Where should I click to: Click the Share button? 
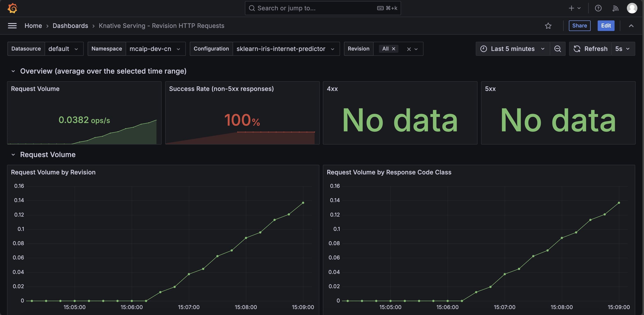(x=579, y=26)
